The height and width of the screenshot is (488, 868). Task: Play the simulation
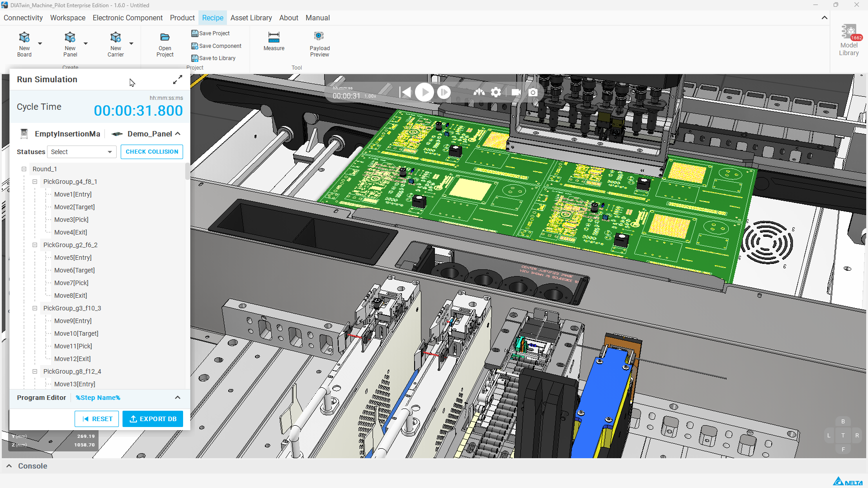[425, 92]
